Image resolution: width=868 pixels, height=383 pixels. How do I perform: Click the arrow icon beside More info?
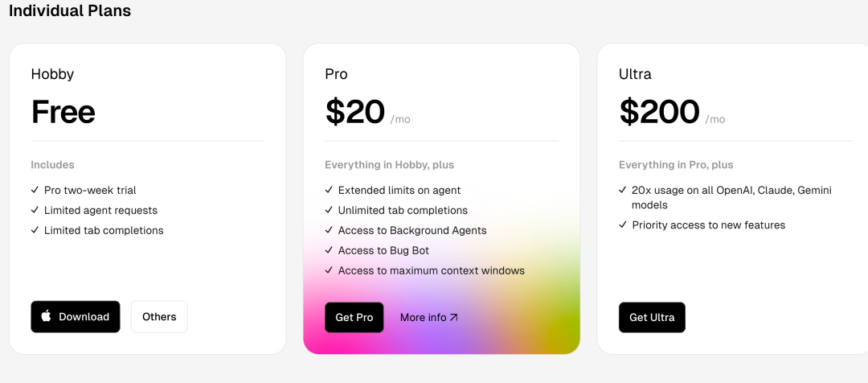coord(454,318)
